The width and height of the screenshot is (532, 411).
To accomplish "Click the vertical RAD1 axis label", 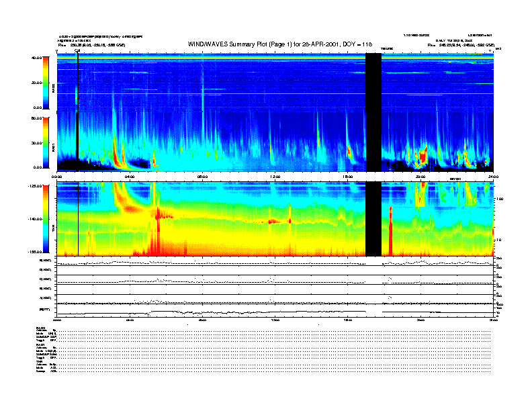I will 53,147.
